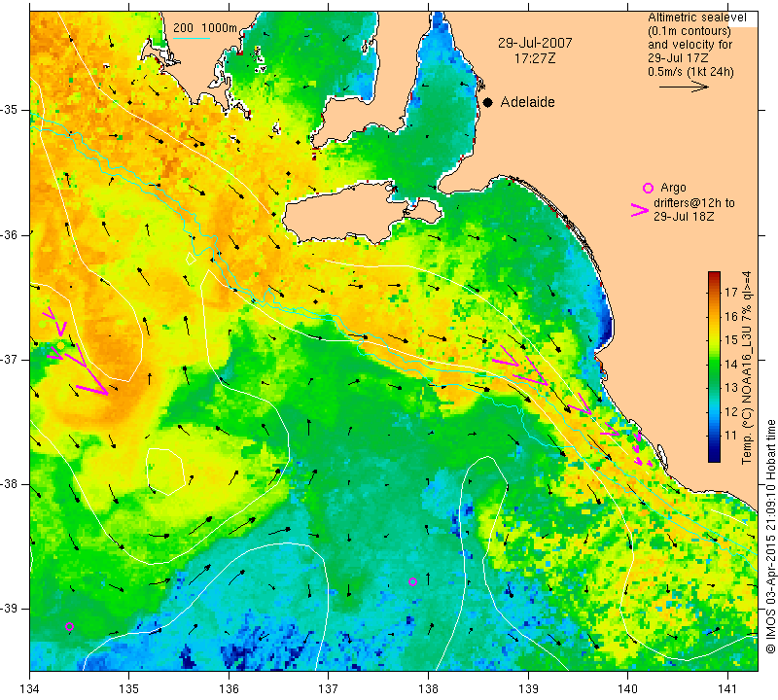Click the 17:27Z time text

[535, 58]
